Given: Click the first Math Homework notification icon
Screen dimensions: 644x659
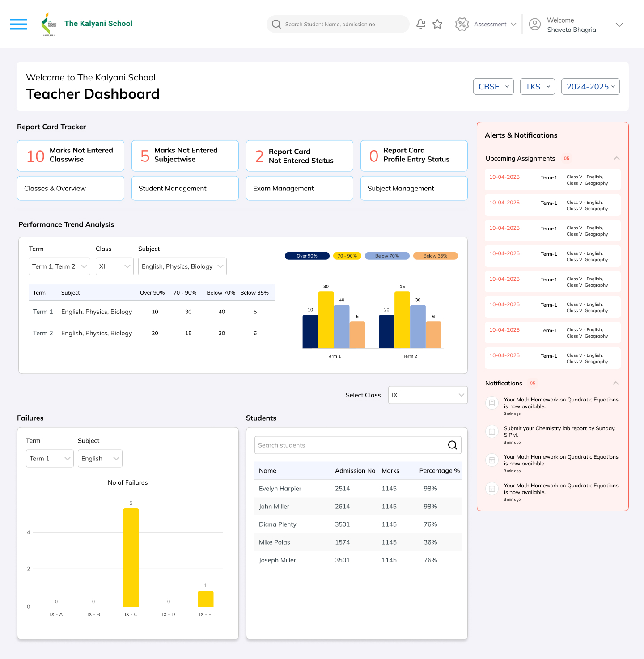Looking at the screenshot, I should [x=492, y=403].
